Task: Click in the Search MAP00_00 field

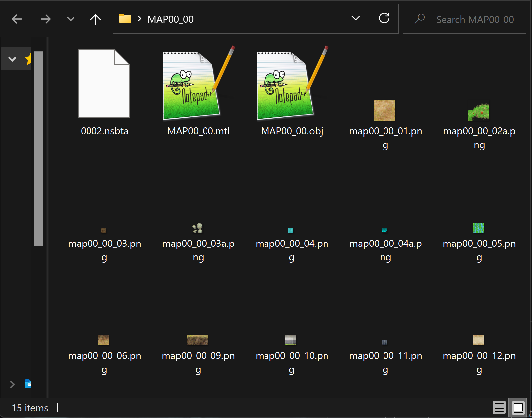Action: click(475, 20)
